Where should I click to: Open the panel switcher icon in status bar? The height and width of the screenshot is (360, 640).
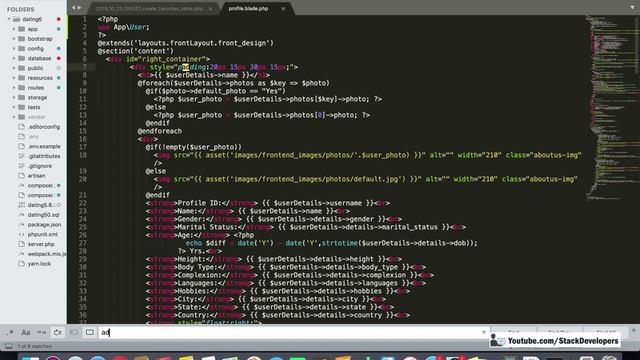tap(9, 346)
